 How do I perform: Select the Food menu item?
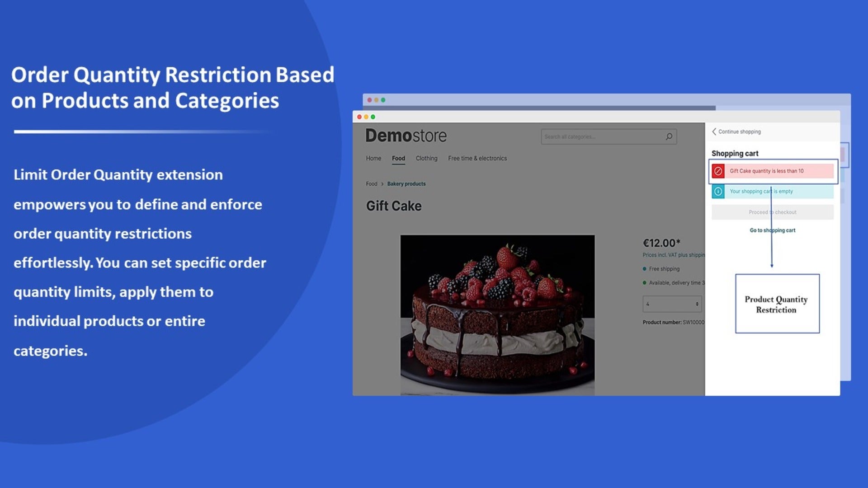point(398,159)
